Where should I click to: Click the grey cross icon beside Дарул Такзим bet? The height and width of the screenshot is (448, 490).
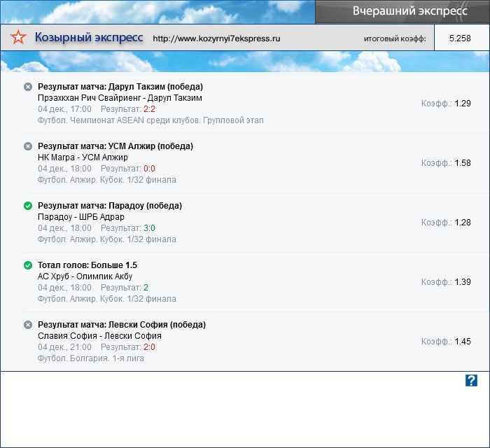(x=28, y=87)
